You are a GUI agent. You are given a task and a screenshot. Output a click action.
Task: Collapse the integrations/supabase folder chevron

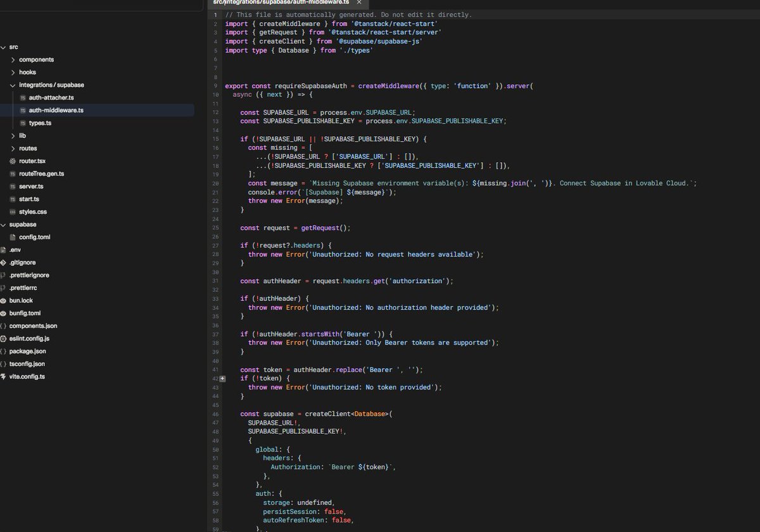(x=13, y=85)
